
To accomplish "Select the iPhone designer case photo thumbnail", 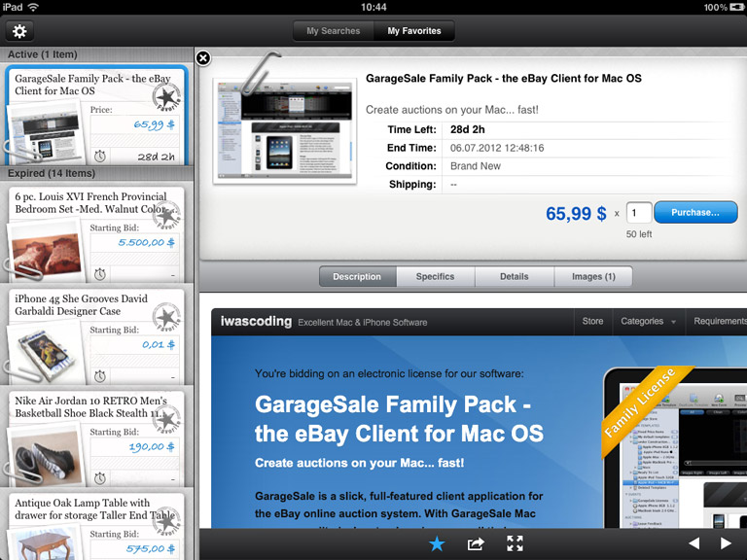I will click(x=46, y=353).
